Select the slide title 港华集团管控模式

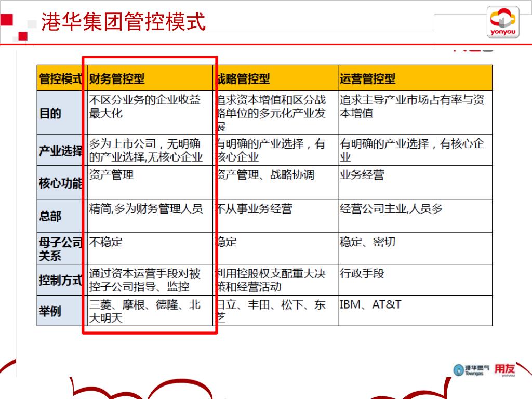tap(123, 21)
